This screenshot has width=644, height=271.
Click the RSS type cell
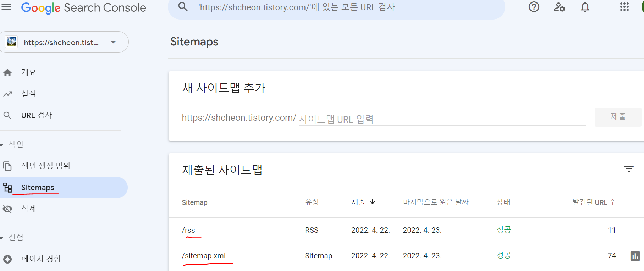click(312, 230)
